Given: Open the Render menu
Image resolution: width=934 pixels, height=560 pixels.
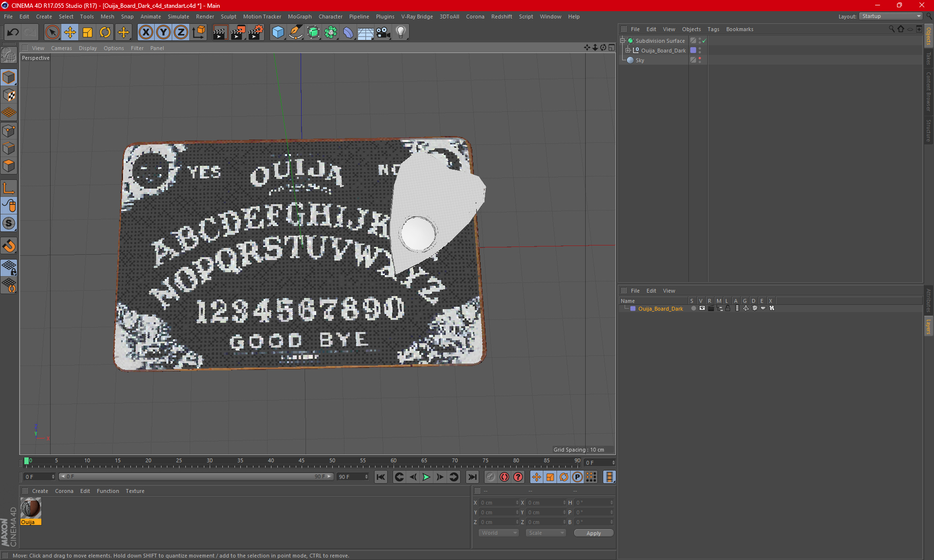Looking at the screenshot, I should click(205, 17).
